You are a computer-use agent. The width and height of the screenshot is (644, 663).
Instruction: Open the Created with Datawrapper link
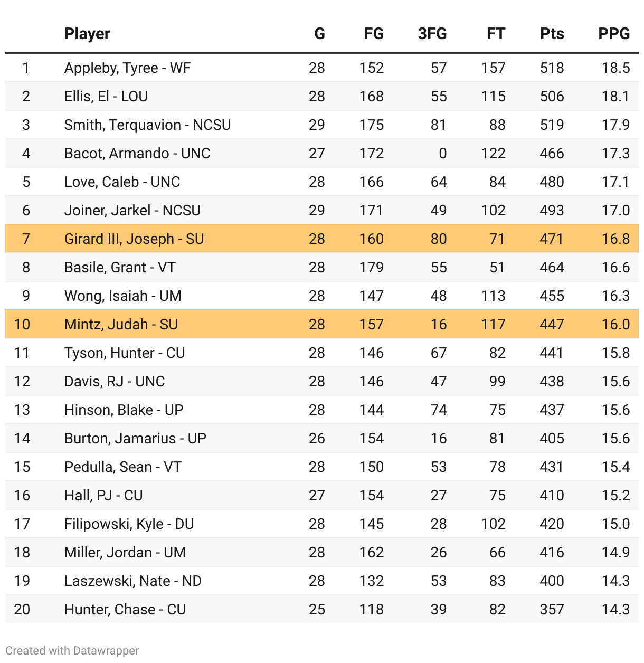[x=72, y=650]
